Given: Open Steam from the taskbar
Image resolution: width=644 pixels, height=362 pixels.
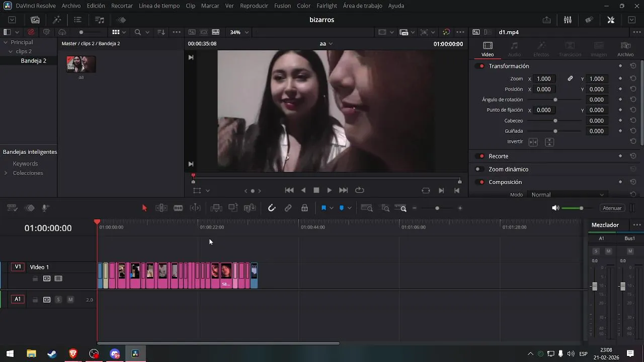Looking at the screenshot, I should click(x=52, y=354).
